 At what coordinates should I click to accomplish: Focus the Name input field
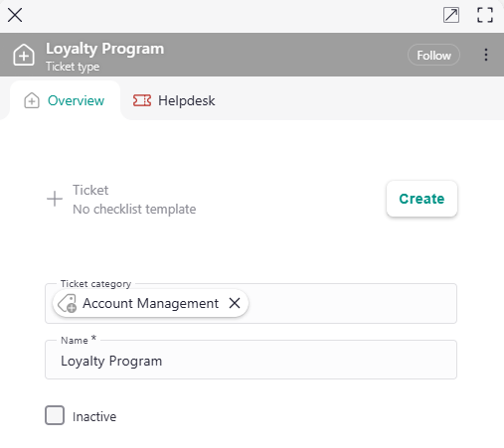click(x=251, y=360)
